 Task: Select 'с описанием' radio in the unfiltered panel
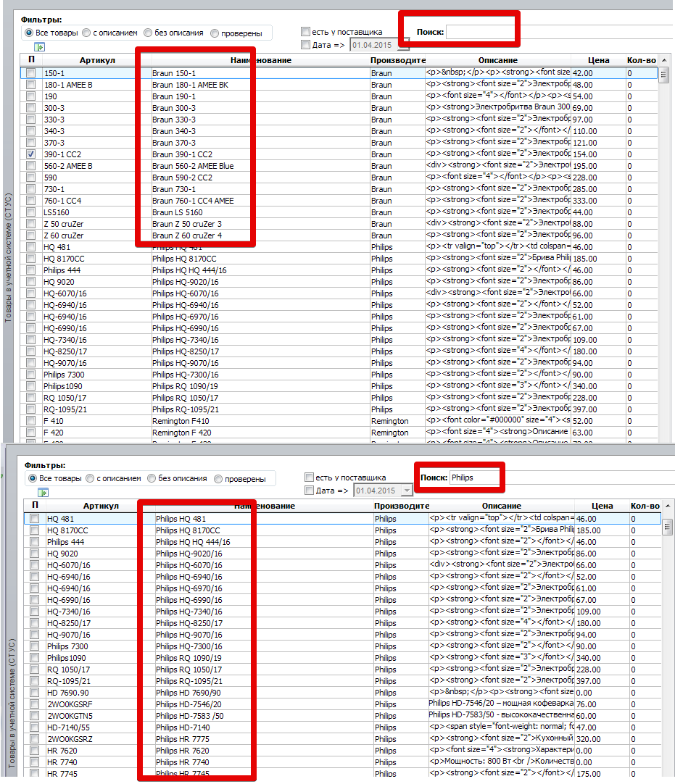86,33
